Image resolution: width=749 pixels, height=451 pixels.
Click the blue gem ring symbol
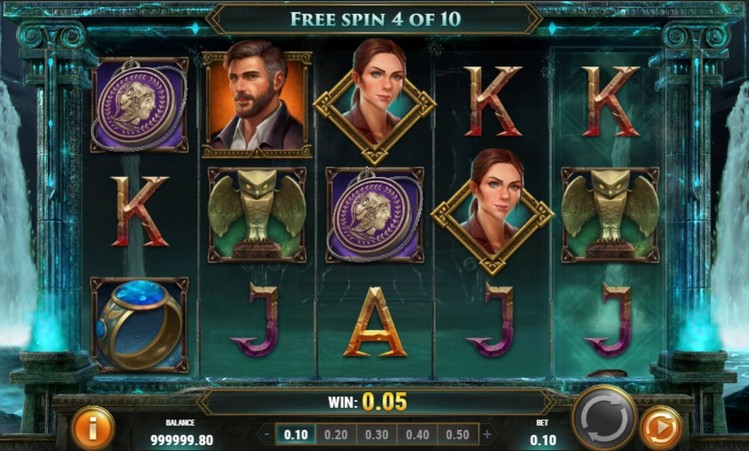click(139, 325)
